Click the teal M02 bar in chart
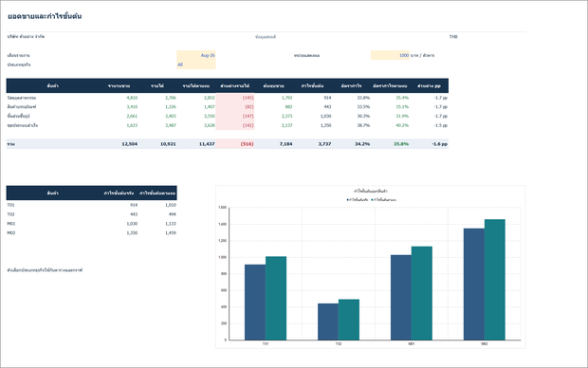Image resolution: width=588 pixels, height=368 pixels. coord(495,280)
